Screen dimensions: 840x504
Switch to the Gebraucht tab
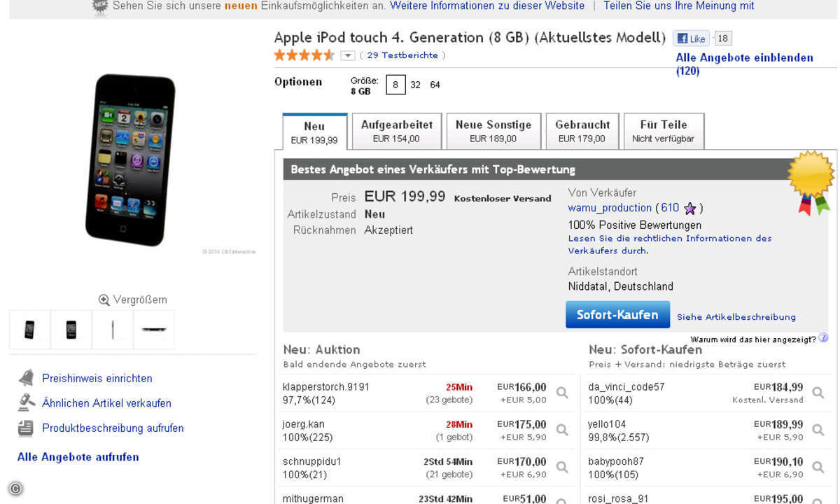tap(582, 131)
